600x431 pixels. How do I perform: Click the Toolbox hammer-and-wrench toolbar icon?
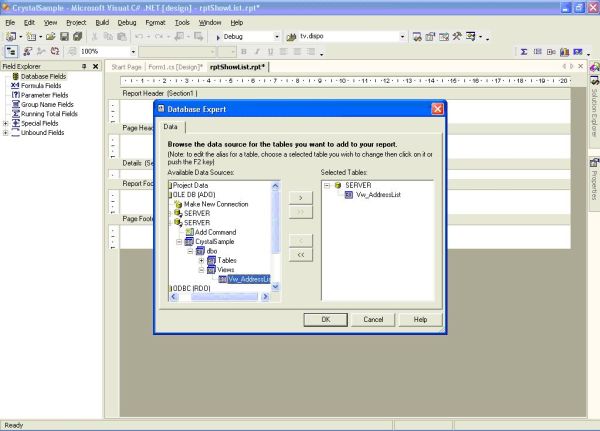pos(457,37)
